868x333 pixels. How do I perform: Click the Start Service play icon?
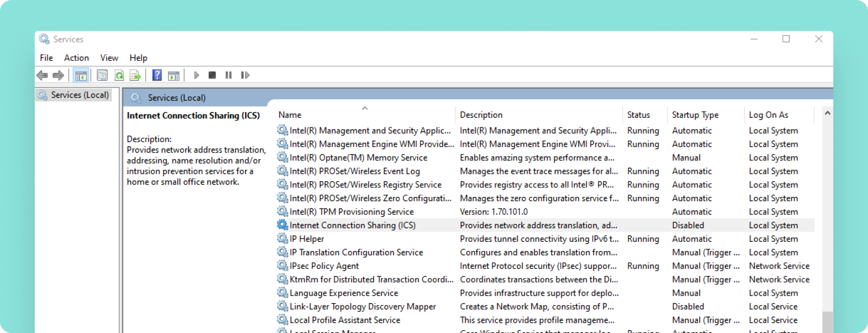pyautogui.click(x=196, y=75)
